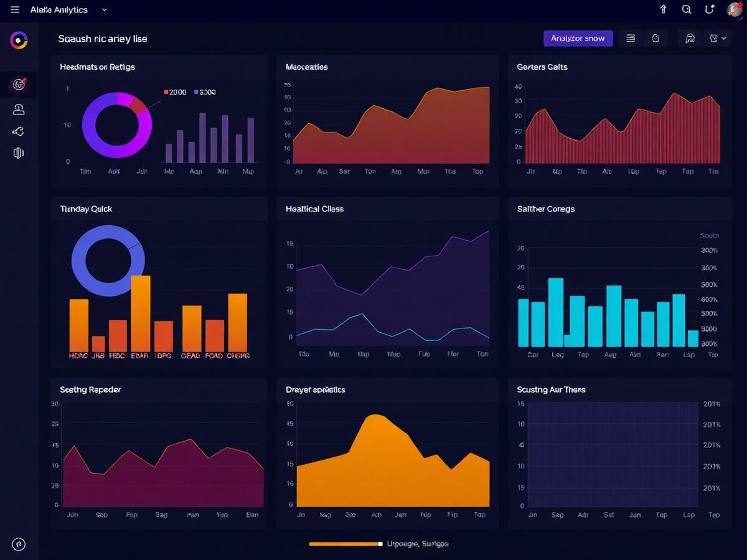Click the CHEMS bar label in Tunday Quick
747x560 pixels.
(x=238, y=356)
